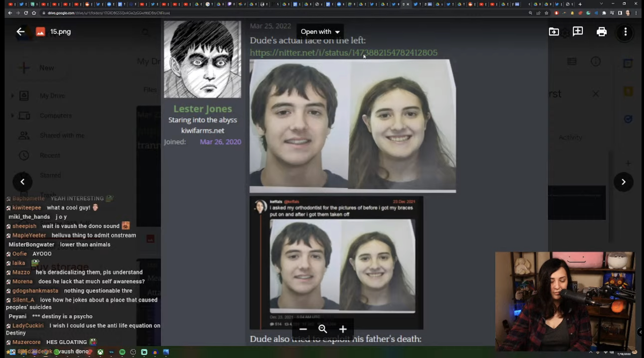Click the LadyCuckiri chat username
The height and width of the screenshot is (358, 644).
(x=28, y=326)
